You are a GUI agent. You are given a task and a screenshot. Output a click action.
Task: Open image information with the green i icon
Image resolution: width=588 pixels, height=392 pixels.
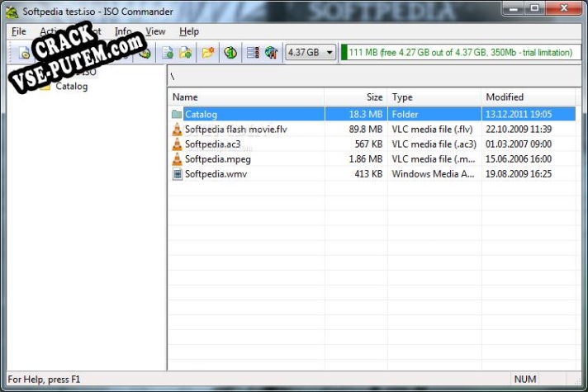[230, 53]
